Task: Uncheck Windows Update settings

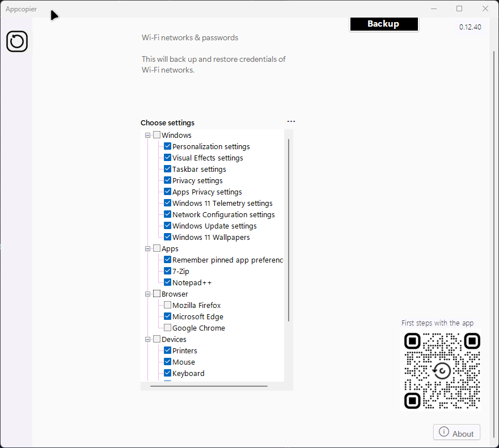Action: (168, 226)
